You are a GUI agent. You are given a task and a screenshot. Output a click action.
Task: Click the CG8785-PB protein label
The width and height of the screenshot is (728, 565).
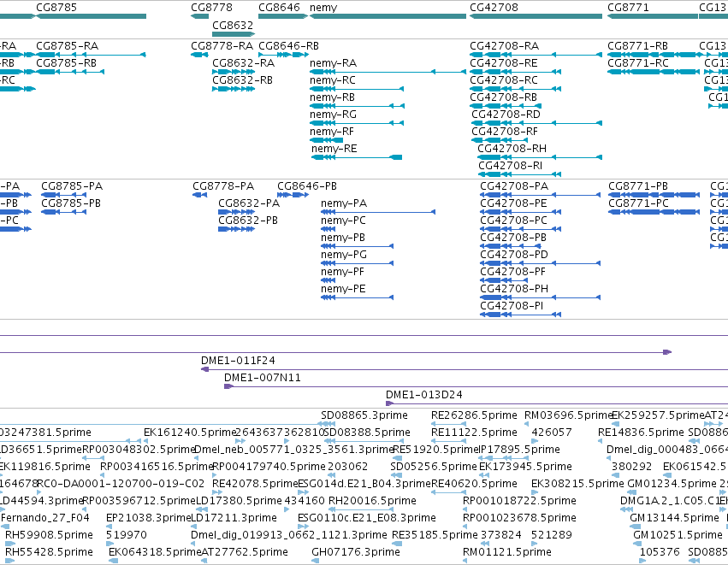pos(71,203)
